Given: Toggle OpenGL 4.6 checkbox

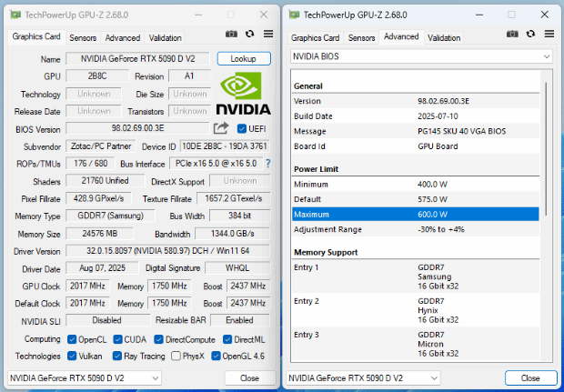Looking at the screenshot, I should pyautogui.click(x=216, y=356).
